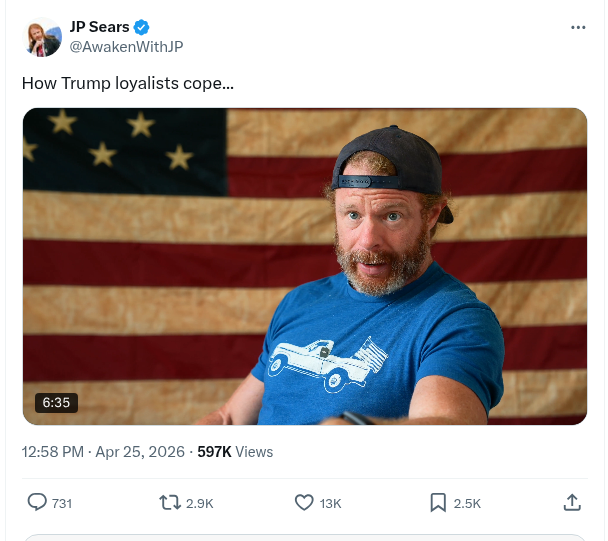This screenshot has width=608, height=541.
Task: Open the @AwakenWithJP handle link
Action: pos(126,47)
